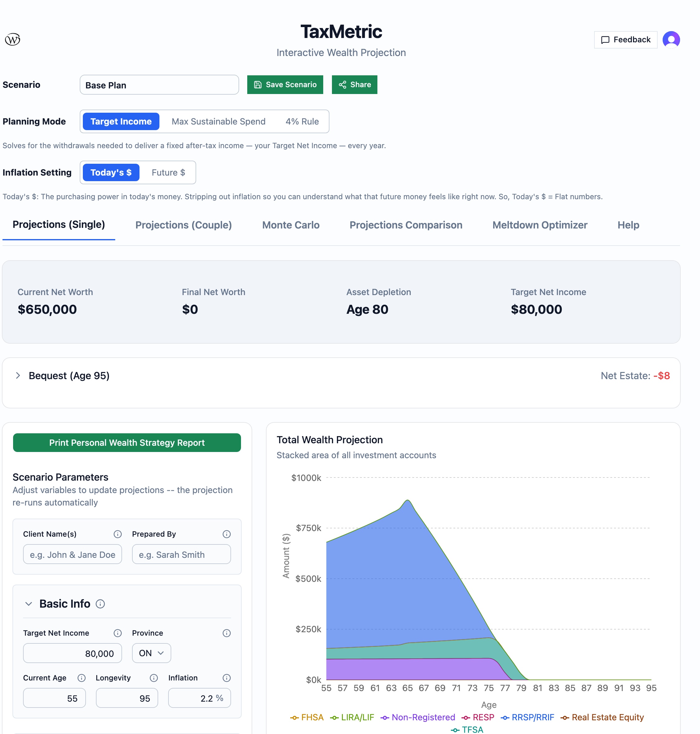Click the Total Wealth Projection heading
The height and width of the screenshot is (734, 700).
[x=329, y=440]
